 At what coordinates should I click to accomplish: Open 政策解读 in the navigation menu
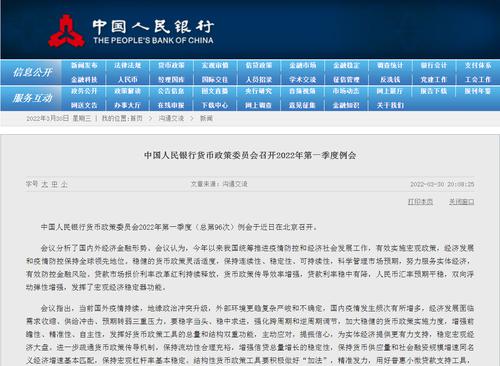click(128, 91)
